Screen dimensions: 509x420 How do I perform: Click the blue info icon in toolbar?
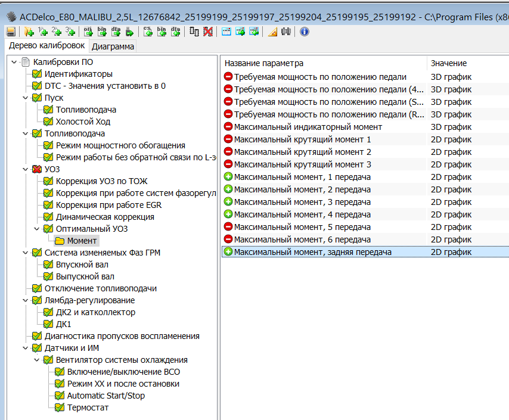[305, 32]
